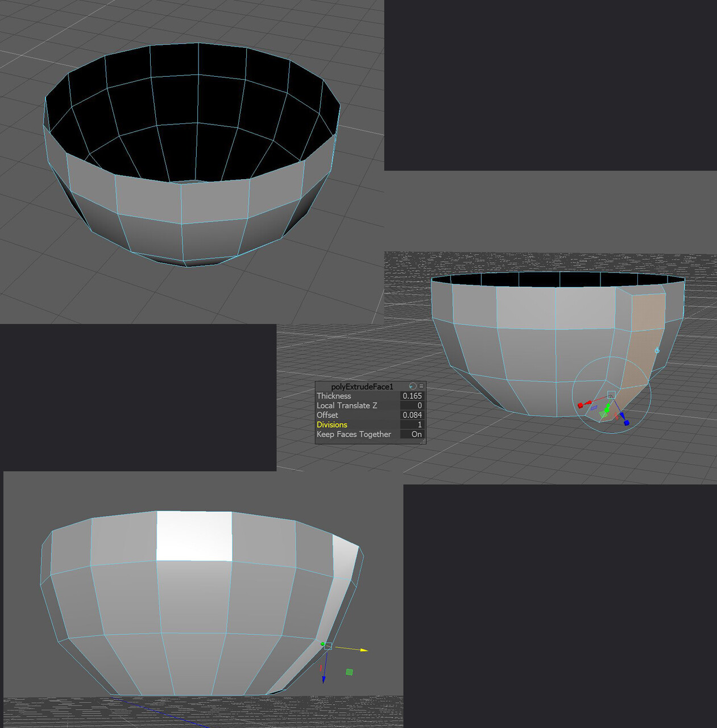Click the highlighted Divisions label
The image size is (717, 728).
pyautogui.click(x=332, y=425)
